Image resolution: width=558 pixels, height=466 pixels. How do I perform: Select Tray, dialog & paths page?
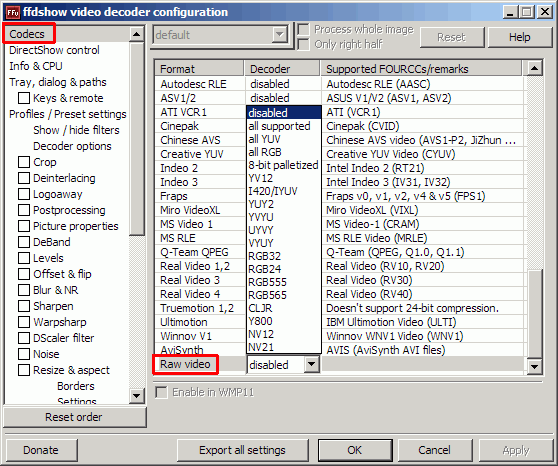coord(58,82)
